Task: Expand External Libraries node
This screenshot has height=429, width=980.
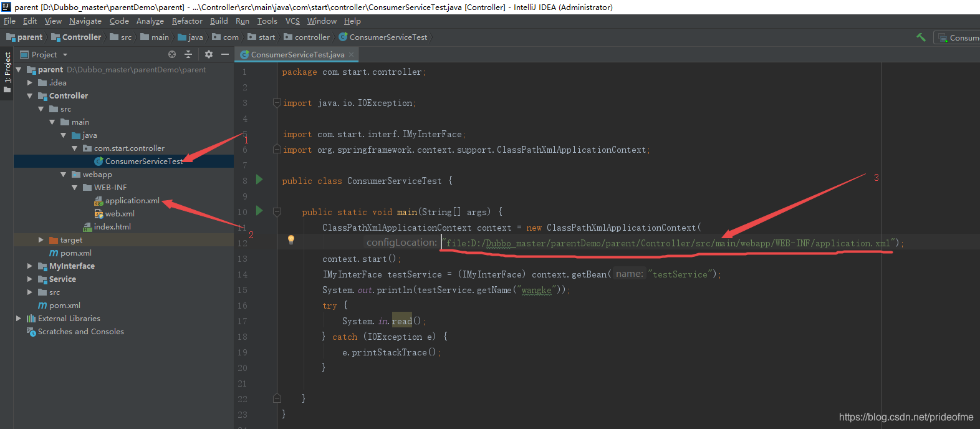Action: pyautogui.click(x=19, y=319)
